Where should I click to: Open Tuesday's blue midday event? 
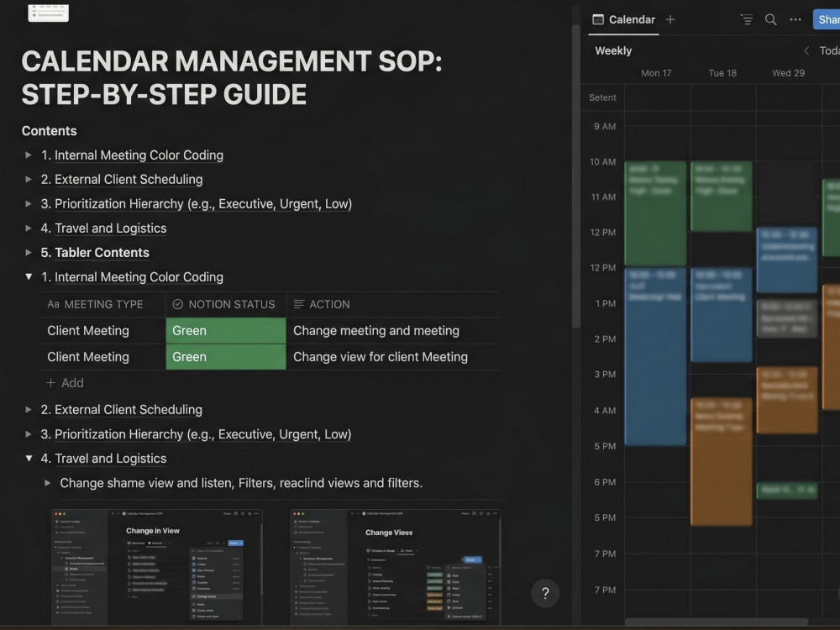click(721, 314)
